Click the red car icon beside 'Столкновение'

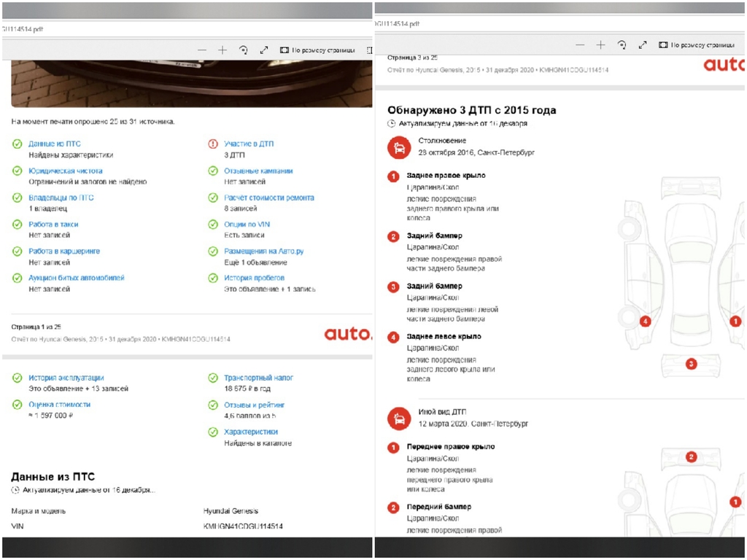coord(399,147)
